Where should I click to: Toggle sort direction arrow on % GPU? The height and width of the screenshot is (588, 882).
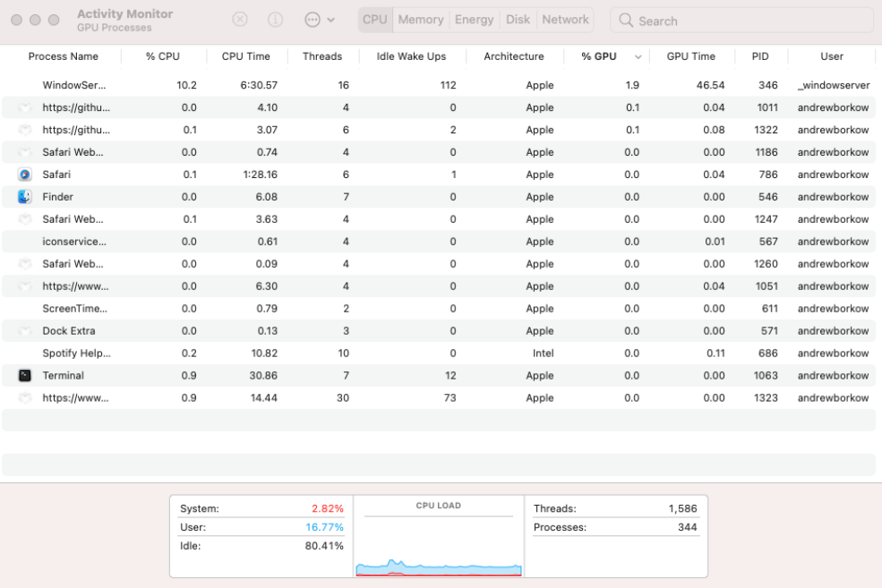pyautogui.click(x=638, y=56)
